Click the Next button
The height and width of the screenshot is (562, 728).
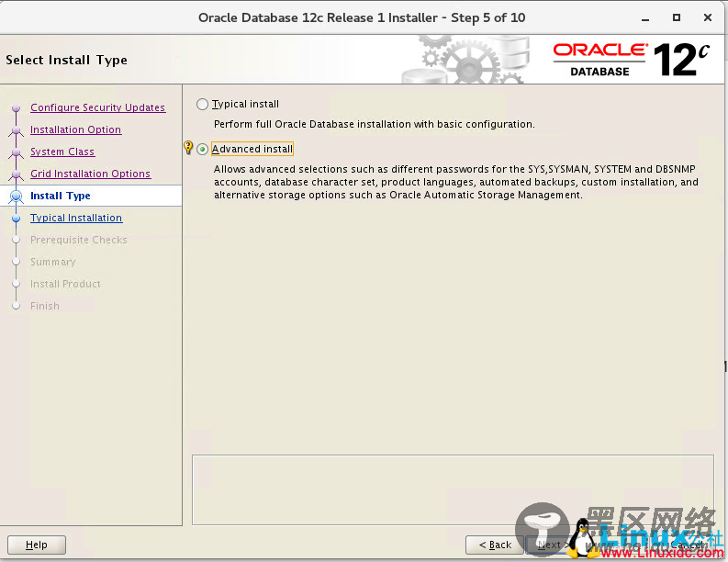552,545
